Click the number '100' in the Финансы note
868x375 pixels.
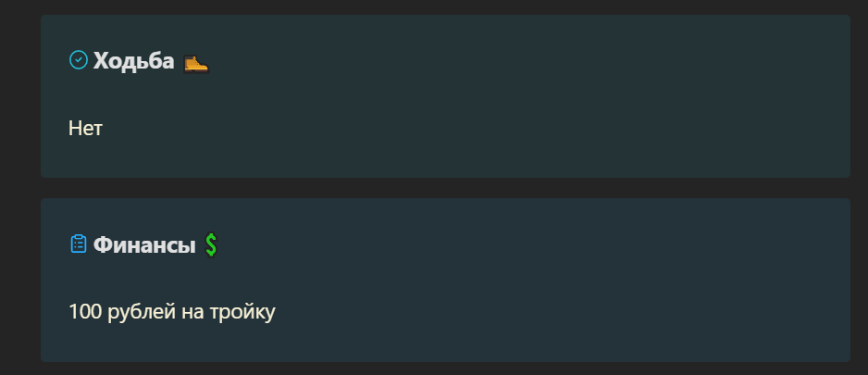(85, 312)
